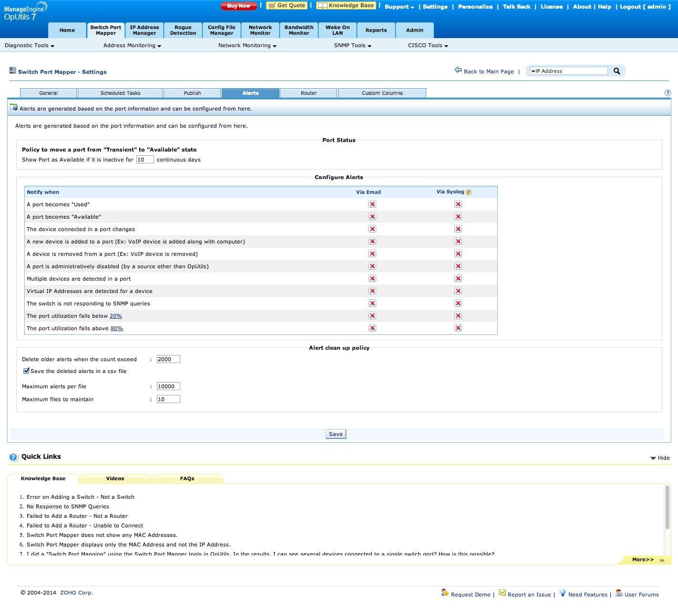678x616 pixels.
Task: Expand the CISCO Tools menu
Action: pos(428,46)
